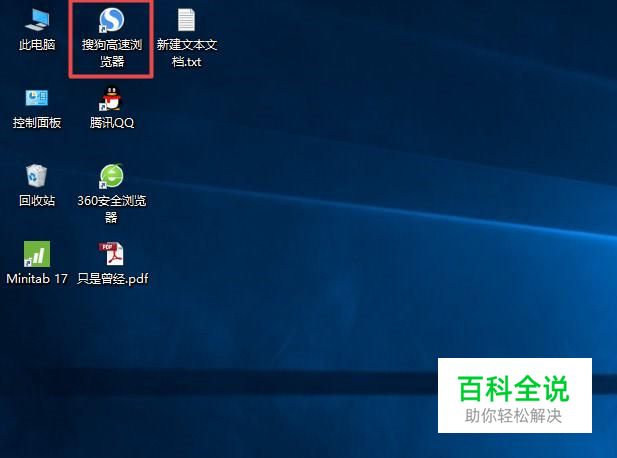Click the 新建文本文档.txt label text
Viewport: 617px width, 458px height.
click(x=187, y=53)
